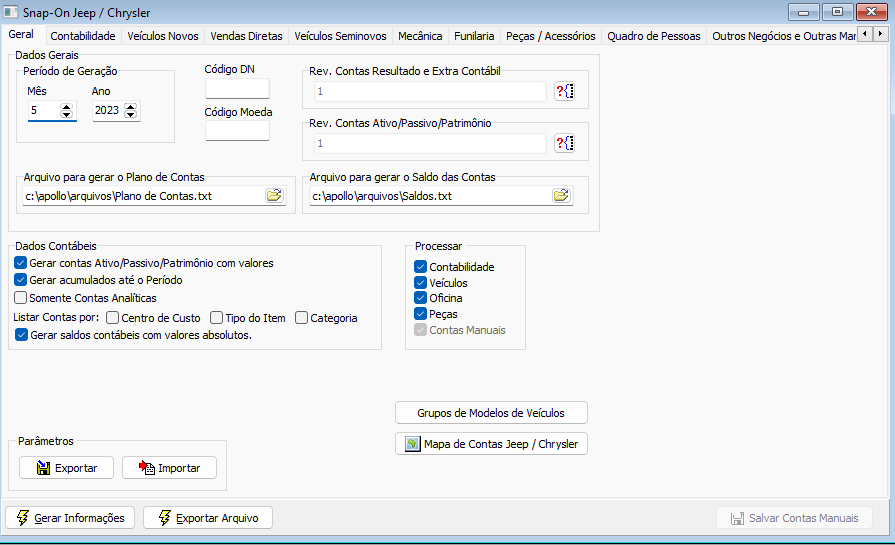
Task: Increase the Ano value
Action: pyautogui.click(x=131, y=107)
